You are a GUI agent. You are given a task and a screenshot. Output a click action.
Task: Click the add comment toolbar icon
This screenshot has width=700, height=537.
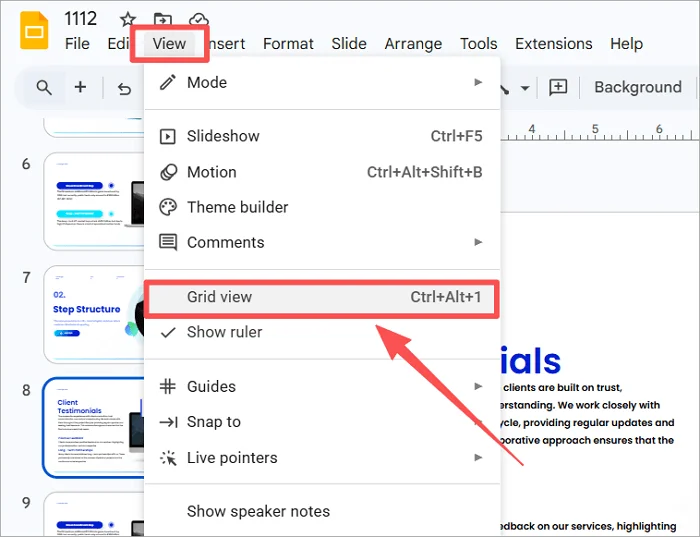click(x=558, y=87)
